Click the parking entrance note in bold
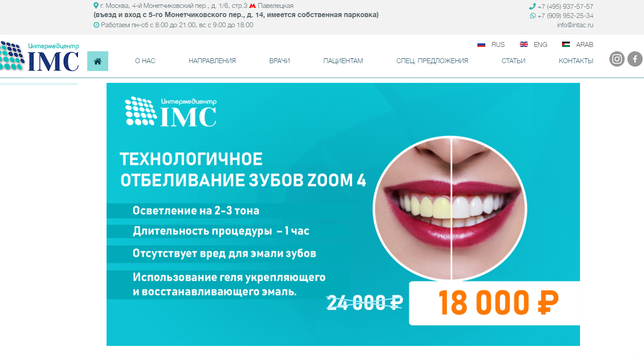This screenshot has height=356, width=644. 236,15
